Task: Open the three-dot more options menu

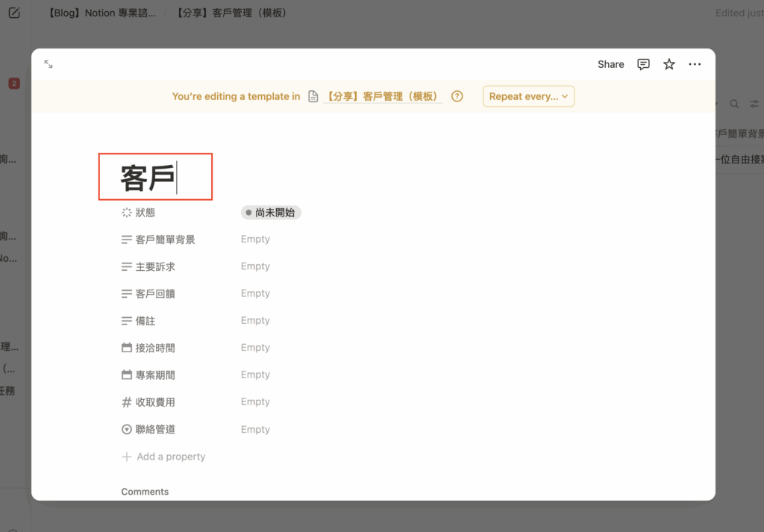Action: click(x=695, y=64)
